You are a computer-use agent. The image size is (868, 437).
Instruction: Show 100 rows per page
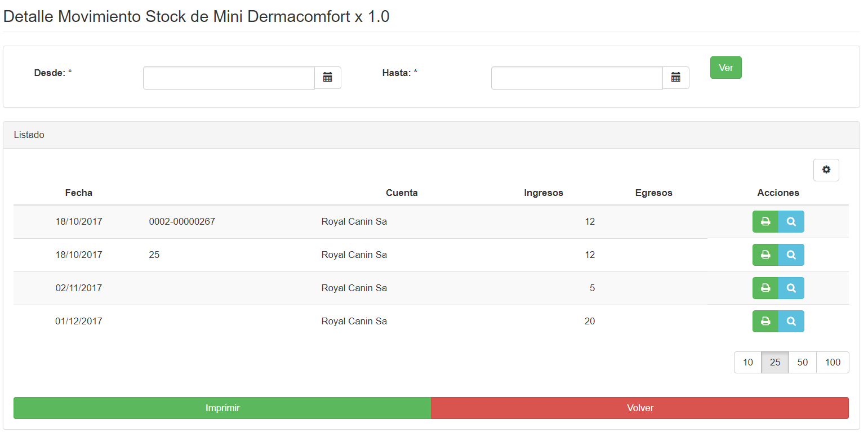tap(833, 363)
